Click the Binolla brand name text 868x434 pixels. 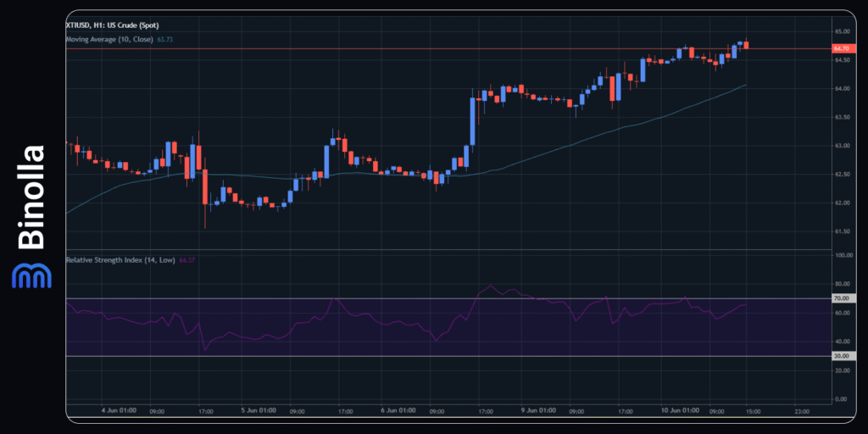tap(31, 198)
